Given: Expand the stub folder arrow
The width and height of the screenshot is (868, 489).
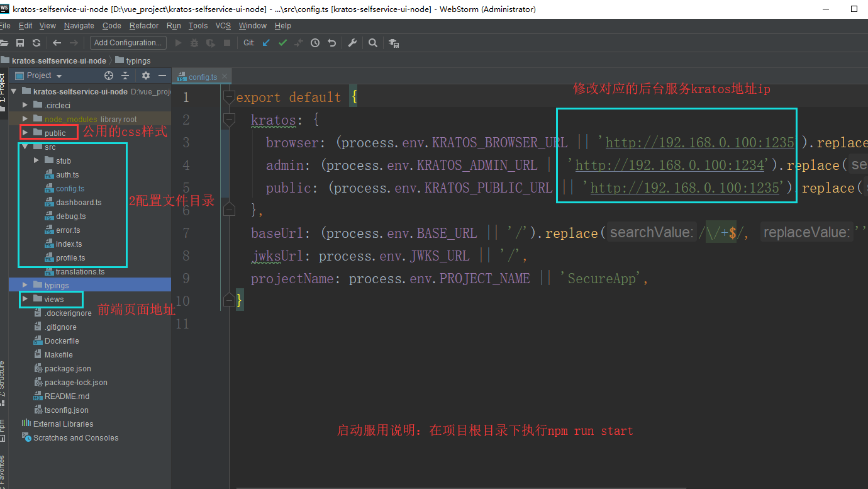Looking at the screenshot, I should pos(36,160).
